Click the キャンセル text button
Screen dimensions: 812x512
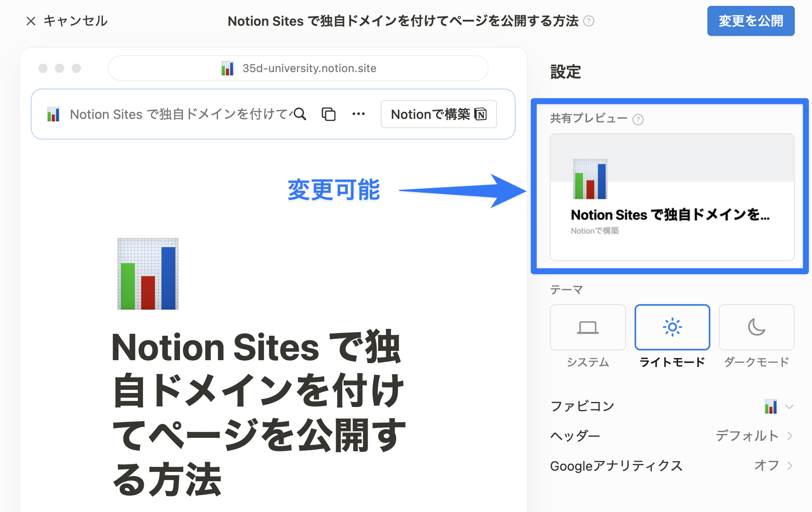tap(75, 21)
